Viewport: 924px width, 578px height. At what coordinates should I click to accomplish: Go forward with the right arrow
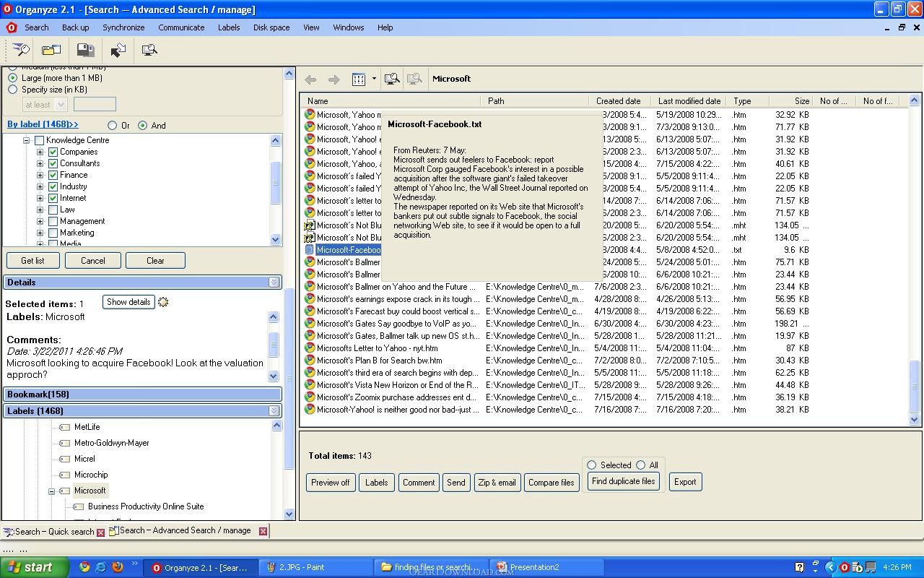[334, 79]
